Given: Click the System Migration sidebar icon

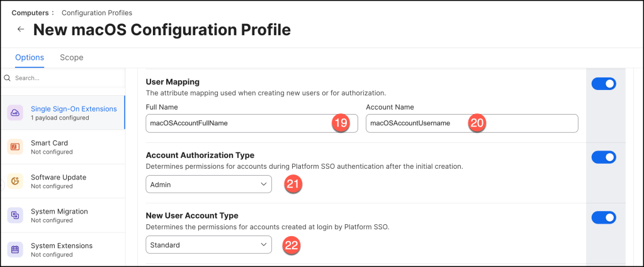Looking at the screenshot, I should pyautogui.click(x=15, y=215).
